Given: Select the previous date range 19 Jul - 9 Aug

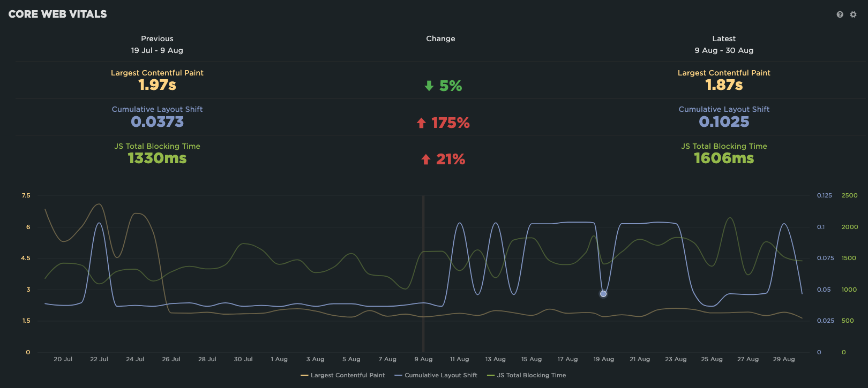Looking at the screenshot, I should 157,50.
